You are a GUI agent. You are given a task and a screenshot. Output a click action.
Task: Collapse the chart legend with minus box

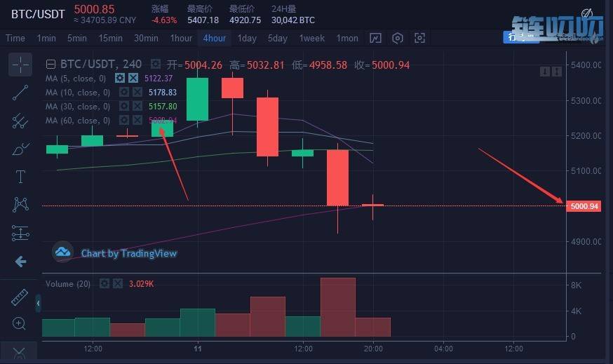[50, 64]
